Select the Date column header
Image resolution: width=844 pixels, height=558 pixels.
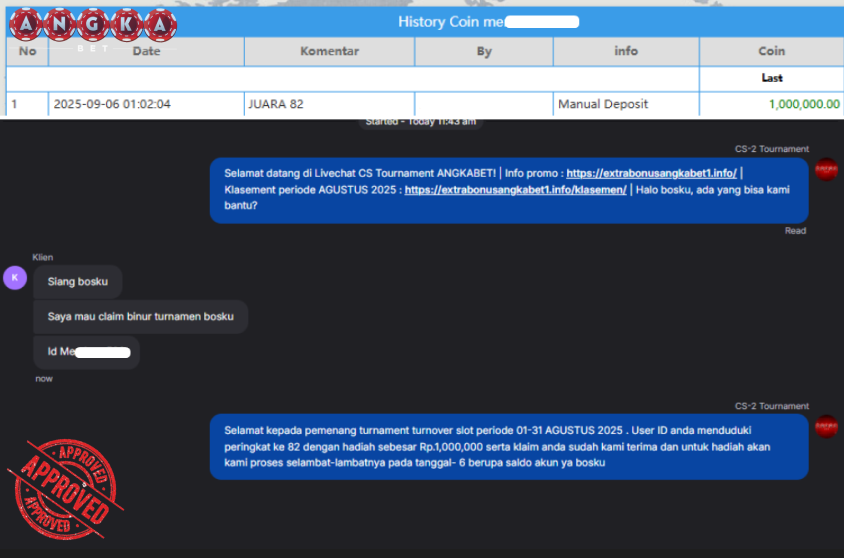[146, 51]
